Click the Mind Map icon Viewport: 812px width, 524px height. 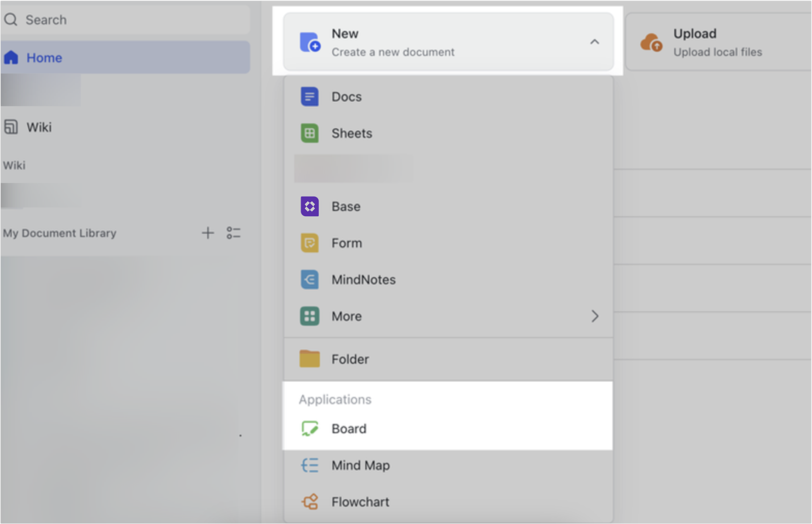click(310, 465)
